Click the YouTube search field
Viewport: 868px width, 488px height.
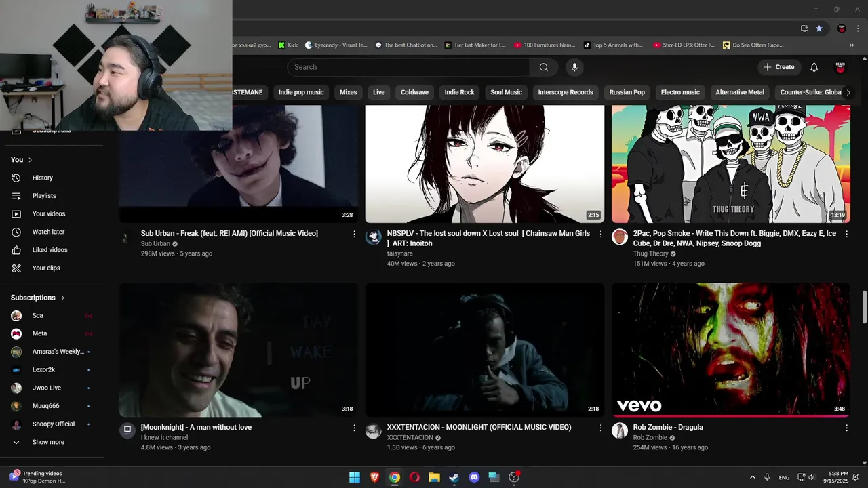click(408, 67)
